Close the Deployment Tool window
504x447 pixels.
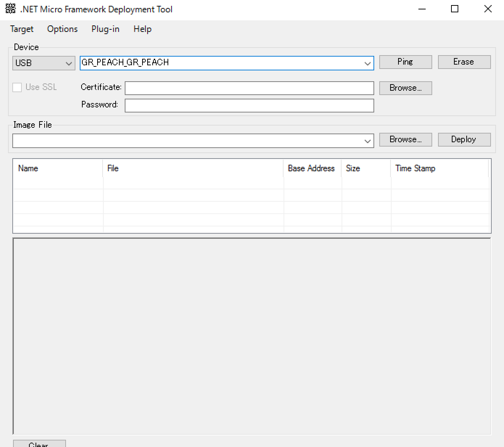[488, 9]
